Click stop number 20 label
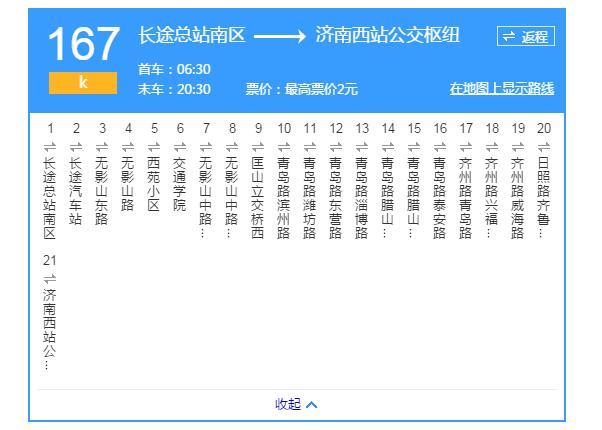 pos(544,128)
